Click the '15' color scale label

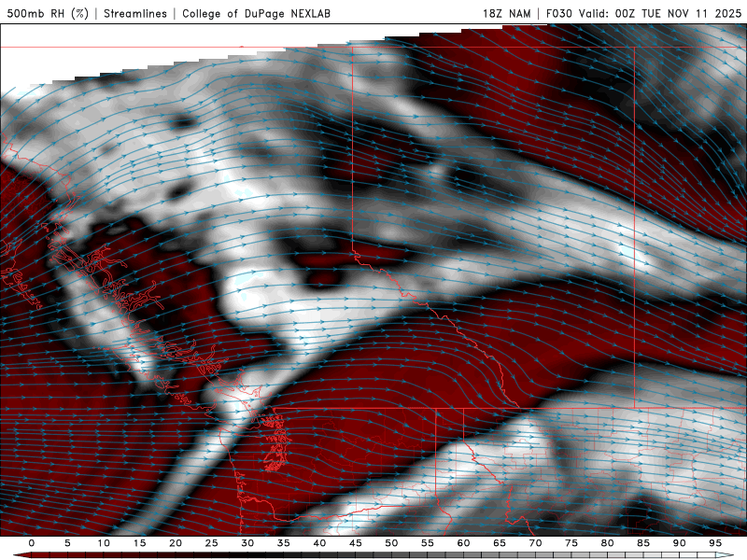point(139,543)
